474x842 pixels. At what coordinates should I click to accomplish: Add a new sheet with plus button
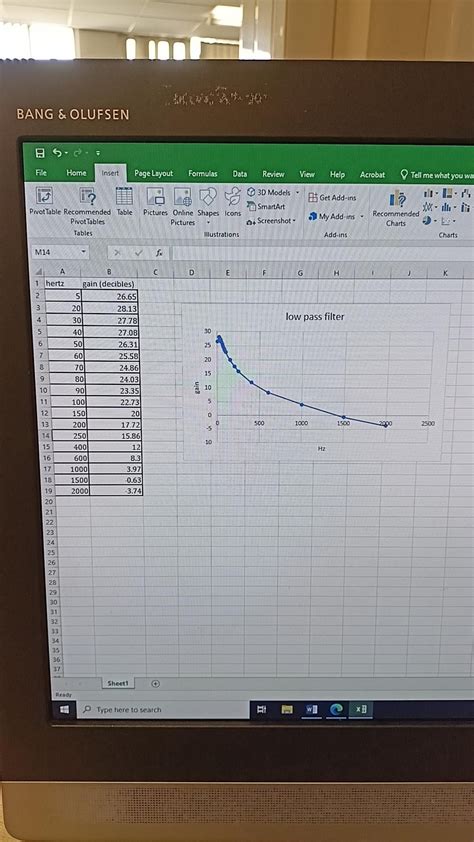155,684
